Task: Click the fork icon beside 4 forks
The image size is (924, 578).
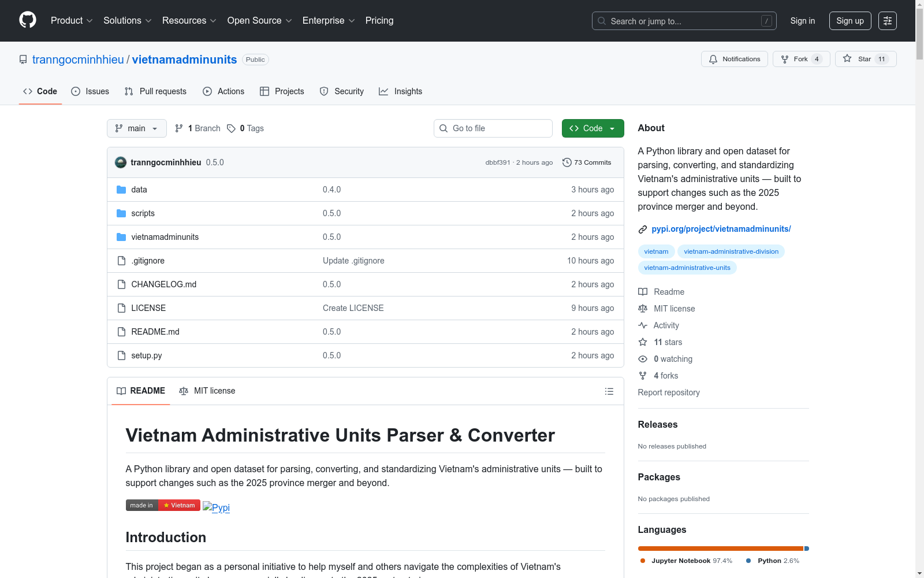Action: click(643, 376)
